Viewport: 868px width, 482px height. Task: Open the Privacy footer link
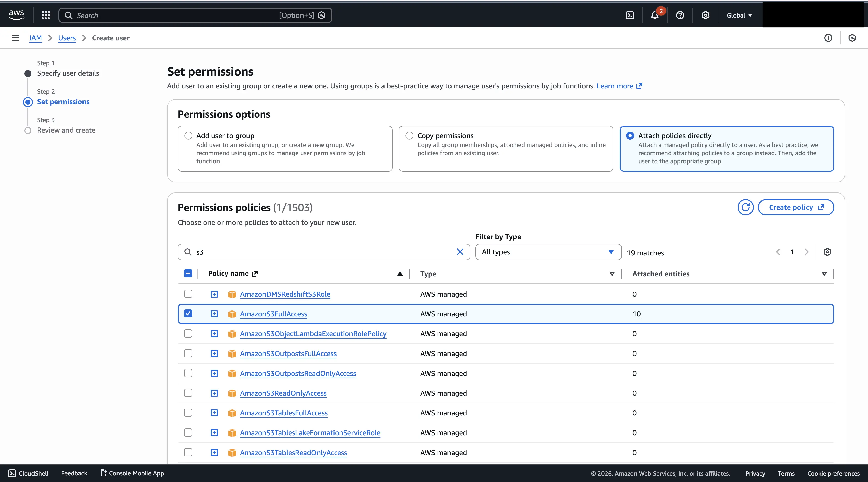(755, 473)
